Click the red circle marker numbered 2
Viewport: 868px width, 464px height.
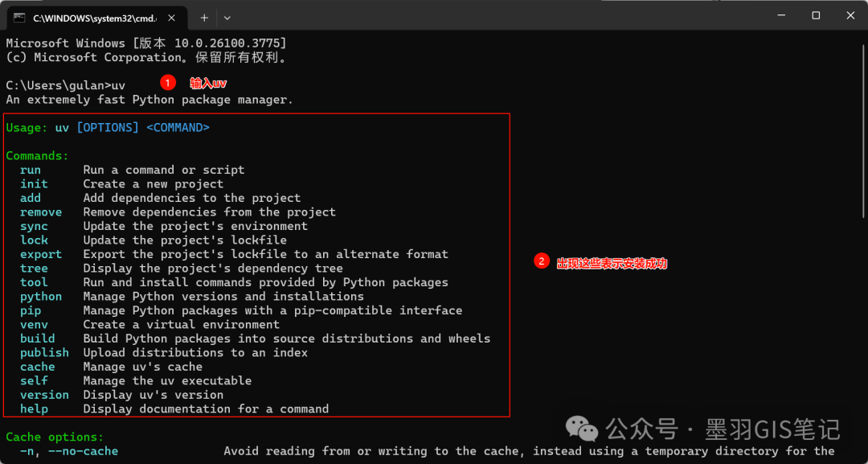542,261
